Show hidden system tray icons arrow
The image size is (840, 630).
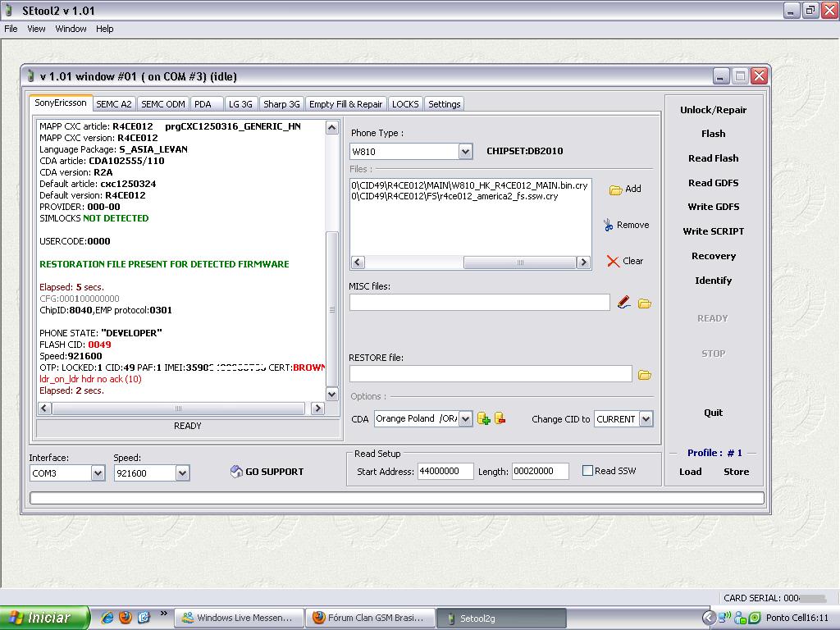[x=708, y=618]
